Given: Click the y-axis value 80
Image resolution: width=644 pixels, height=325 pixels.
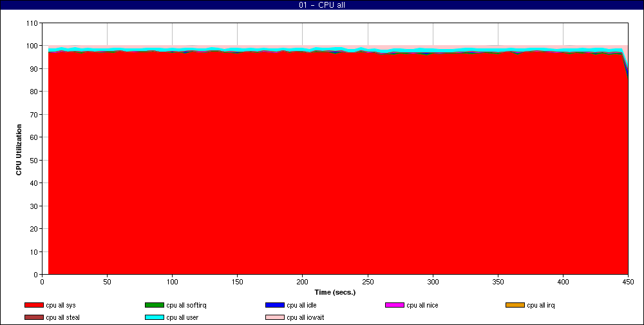Looking at the screenshot, I should 34,92.
